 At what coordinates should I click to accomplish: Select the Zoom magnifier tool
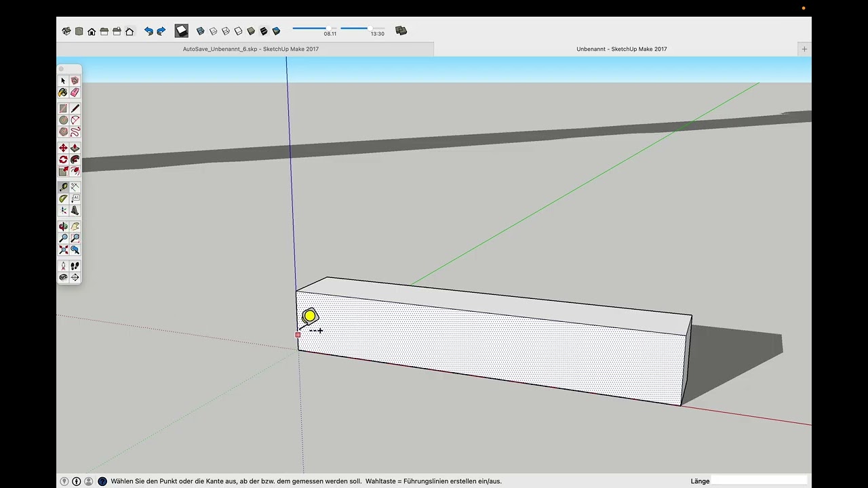tap(63, 238)
